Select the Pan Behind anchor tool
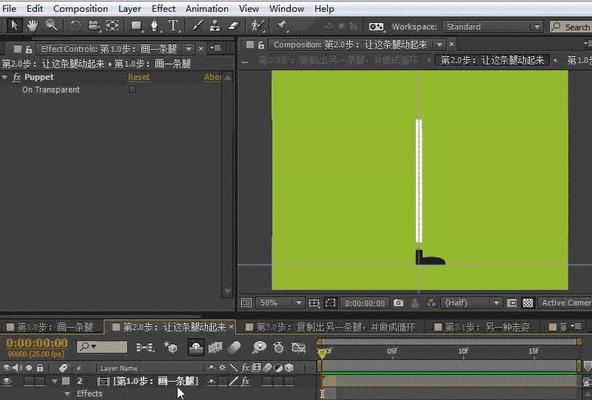 point(113,26)
